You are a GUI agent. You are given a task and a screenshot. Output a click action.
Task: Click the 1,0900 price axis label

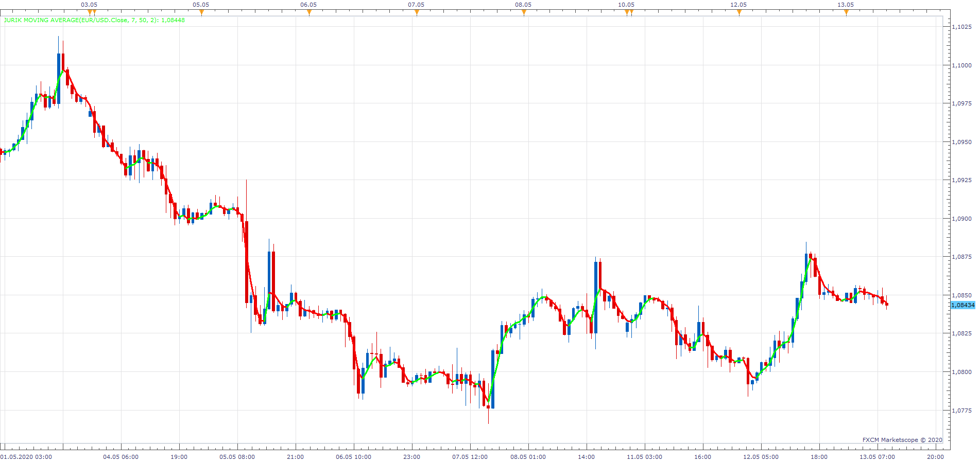coord(962,219)
